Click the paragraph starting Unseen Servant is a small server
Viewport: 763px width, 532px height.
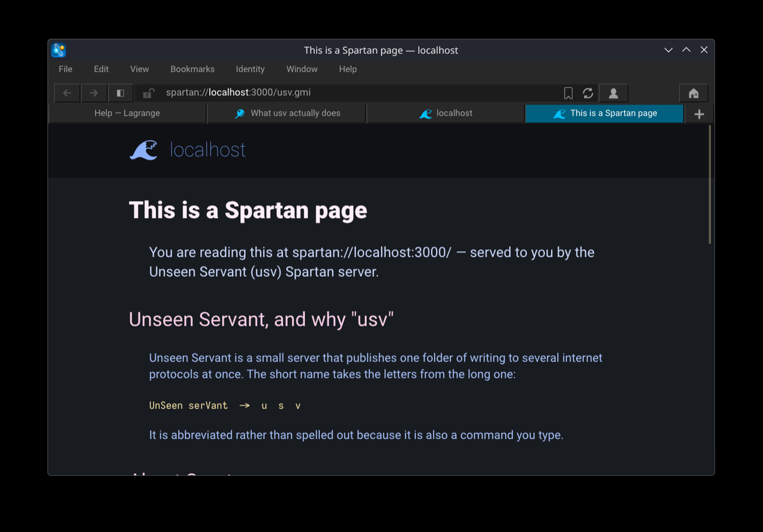[376, 366]
